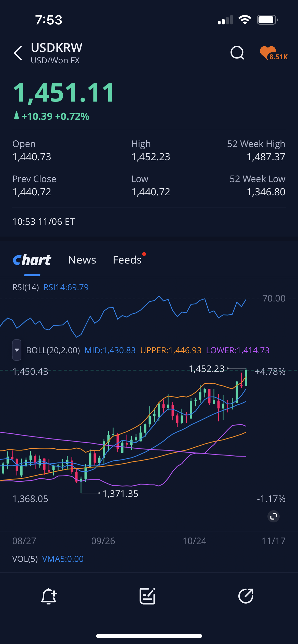Switch to the News tab
The image size is (298, 644).
point(82,260)
